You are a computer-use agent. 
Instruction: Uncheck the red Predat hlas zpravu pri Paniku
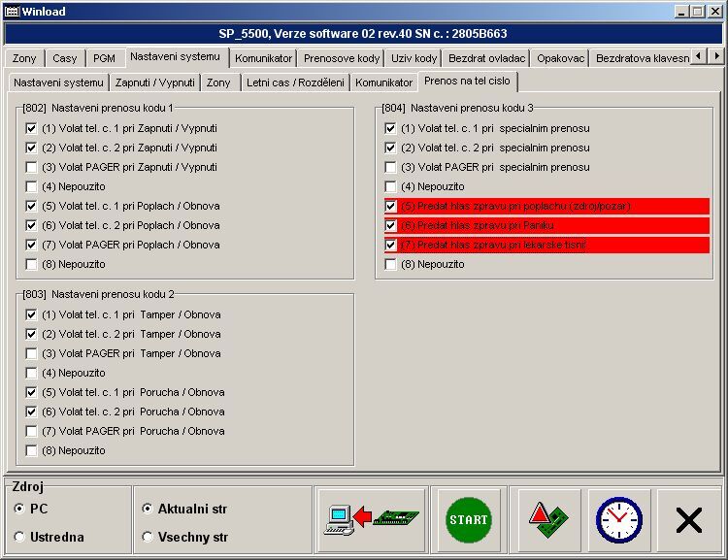(390, 225)
